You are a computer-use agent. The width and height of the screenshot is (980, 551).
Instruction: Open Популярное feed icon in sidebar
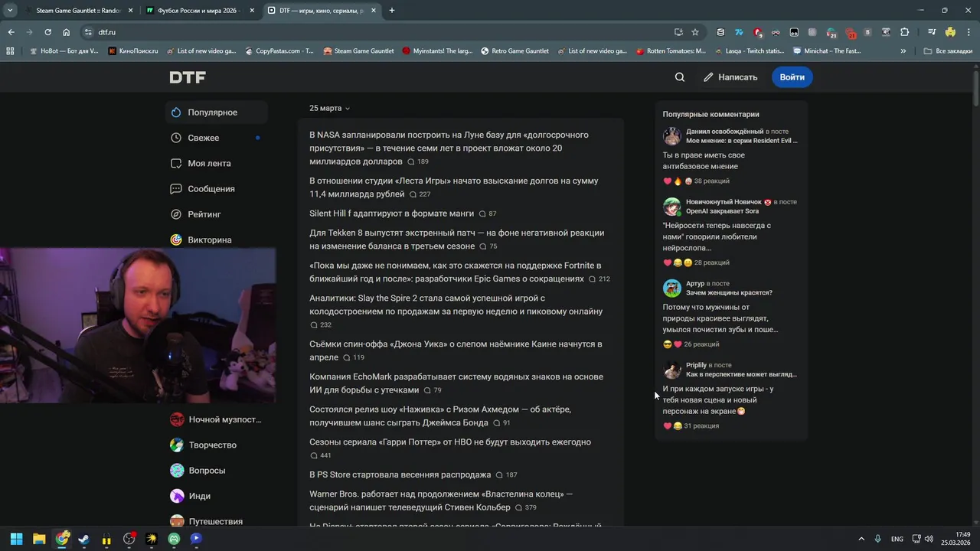(x=176, y=112)
